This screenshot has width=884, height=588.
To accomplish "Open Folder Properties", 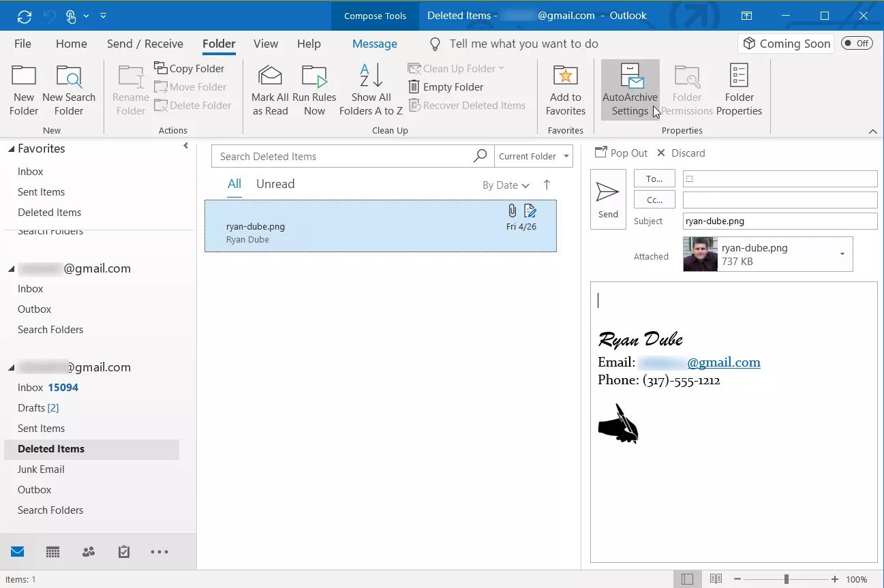I will (739, 91).
